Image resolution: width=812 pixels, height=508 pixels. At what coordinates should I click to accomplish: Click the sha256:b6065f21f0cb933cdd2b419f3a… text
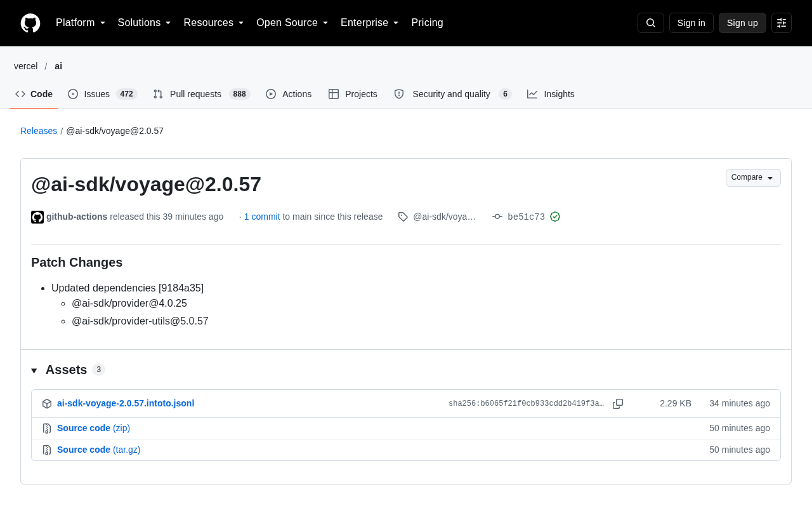pos(526,404)
